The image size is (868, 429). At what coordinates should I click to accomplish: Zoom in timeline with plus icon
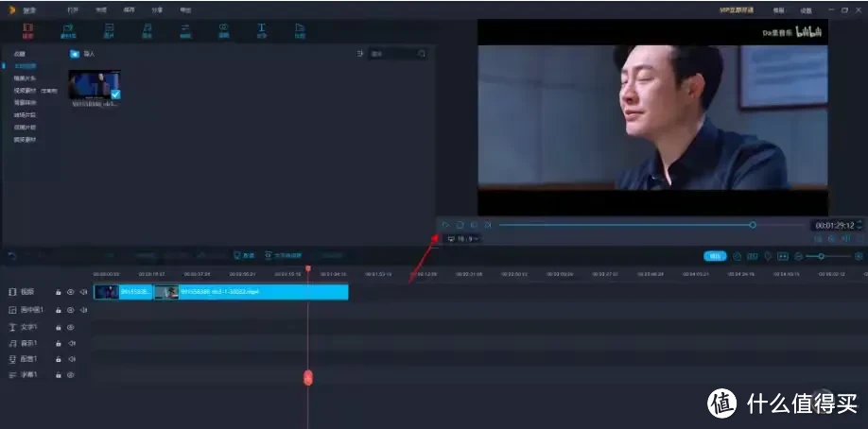coord(859,256)
